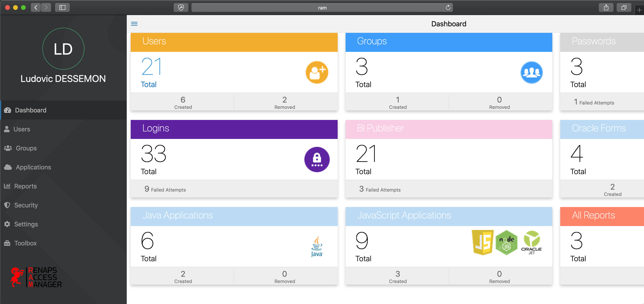Reload the page with refresh icon
Screen dimensions: 644x304
point(448,8)
